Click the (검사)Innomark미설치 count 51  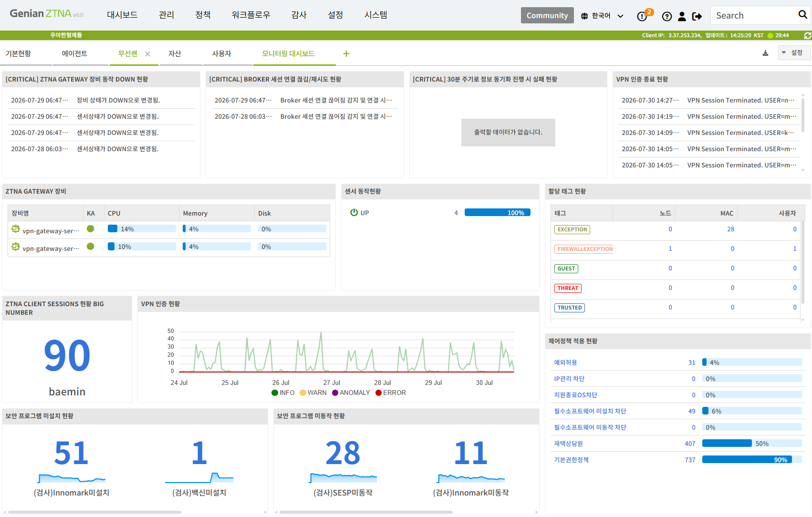[71, 453]
